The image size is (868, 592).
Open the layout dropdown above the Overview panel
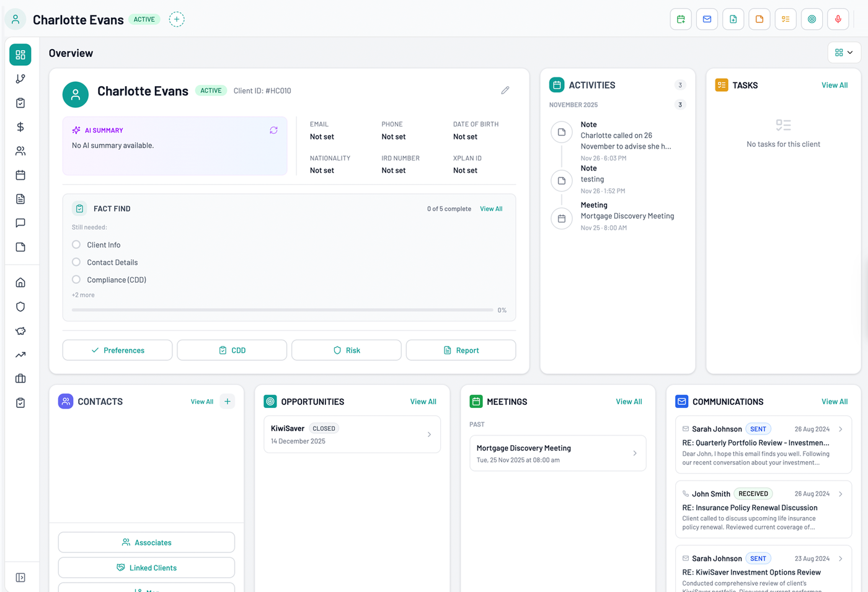[844, 53]
